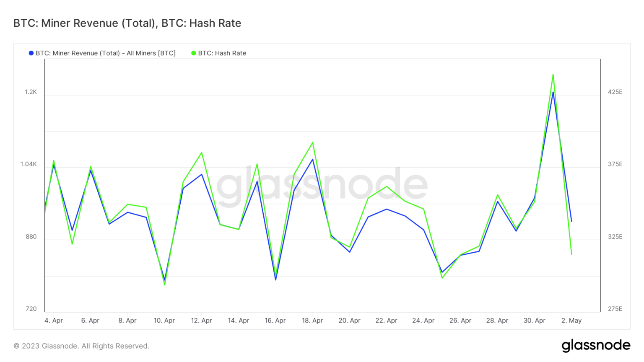
Task: Select the 4. Apr x-axis label
Action: coord(54,321)
